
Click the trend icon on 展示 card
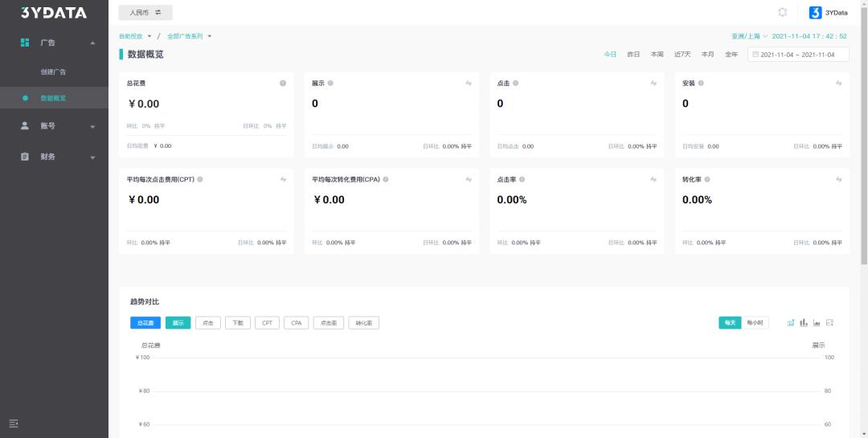468,84
